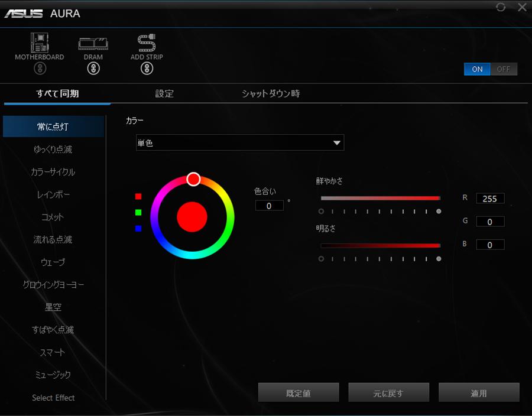This screenshot has width=532, height=416.
Task: Click the 明るさ brightness slider bar
Action: 380,245
